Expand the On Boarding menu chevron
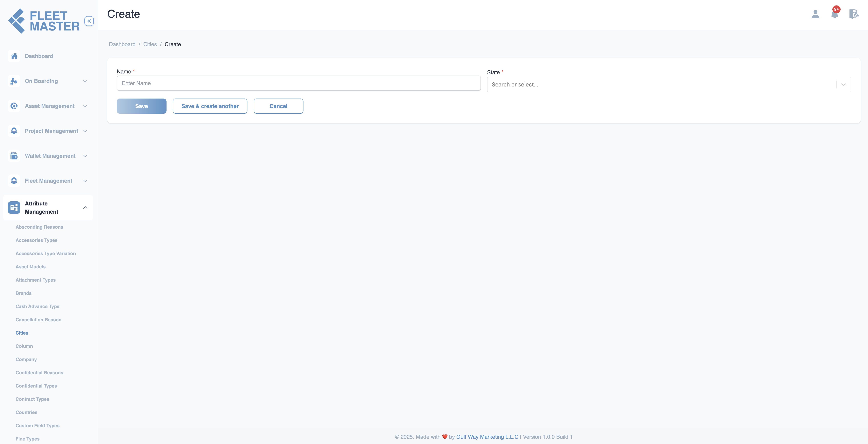The height and width of the screenshot is (444, 868). click(85, 81)
